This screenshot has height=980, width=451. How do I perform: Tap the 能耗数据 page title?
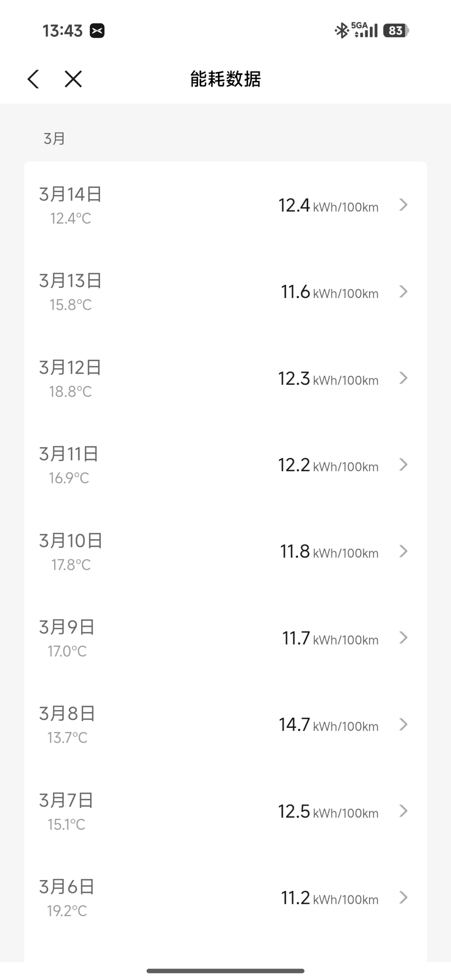(x=225, y=79)
